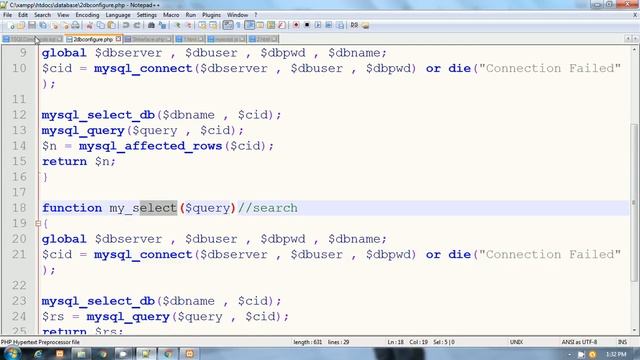Click the Zoom In toolbar icon
Viewport: 640px width, 360px height.
[178, 25]
